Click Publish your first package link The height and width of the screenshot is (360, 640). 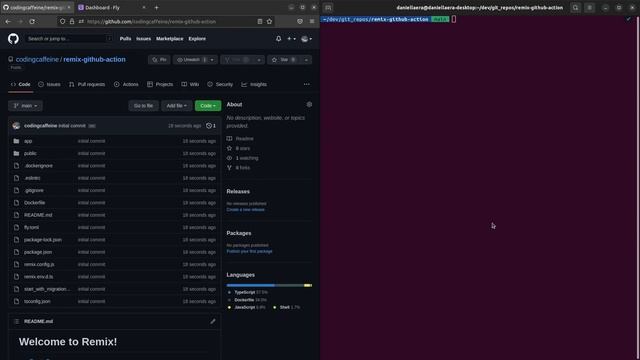[249, 251]
